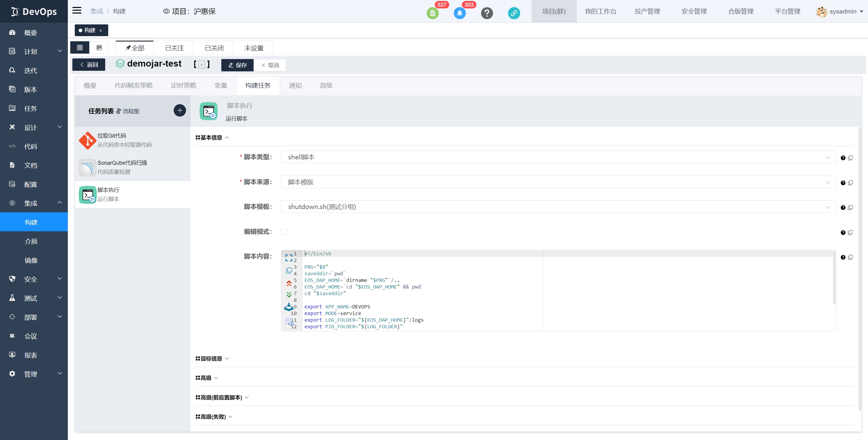Viewport: 868px width, 440px height.
Task: Switch to card view layout toggle
Action: click(x=99, y=48)
